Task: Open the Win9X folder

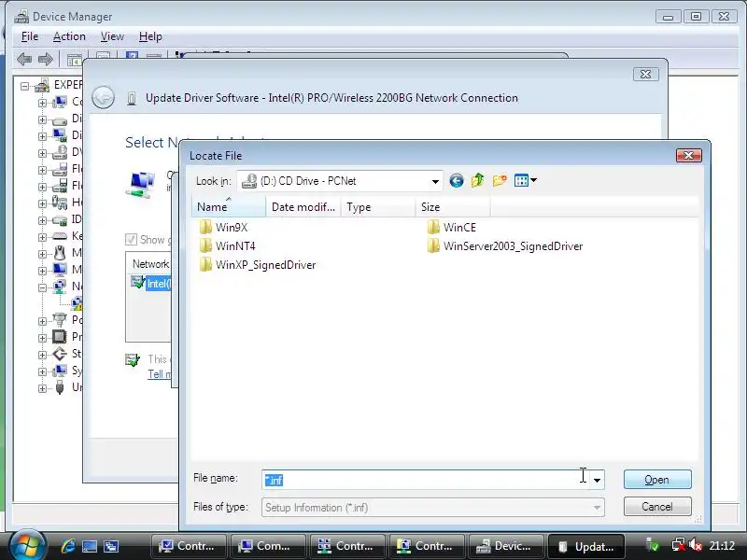Action: click(x=223, y=227)
